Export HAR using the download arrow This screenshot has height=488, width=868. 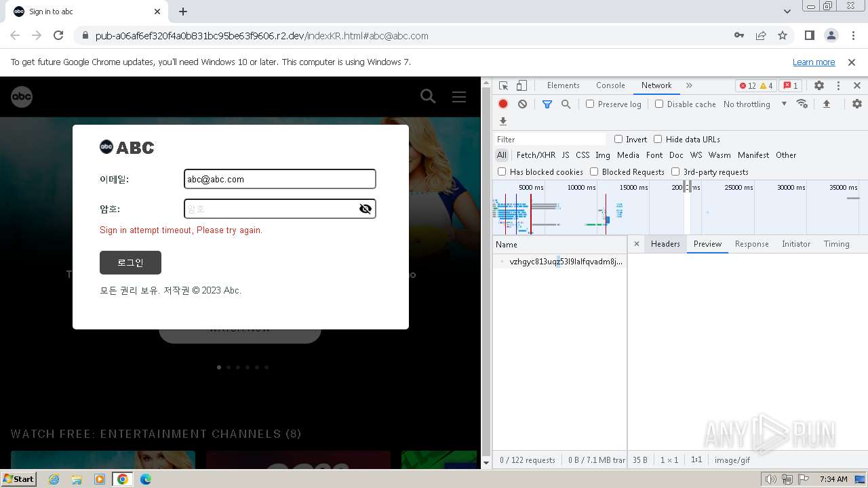click(503, 121)
